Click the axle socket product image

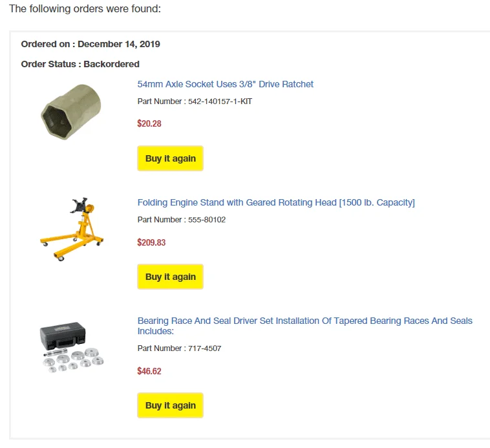tap(69, 112)
